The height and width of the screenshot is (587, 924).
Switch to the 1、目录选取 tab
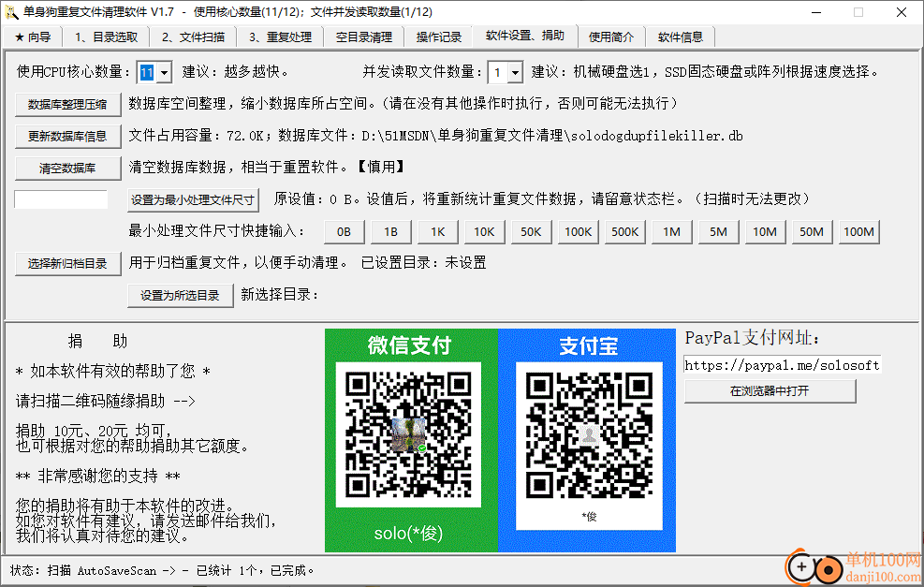click(106, 37)
